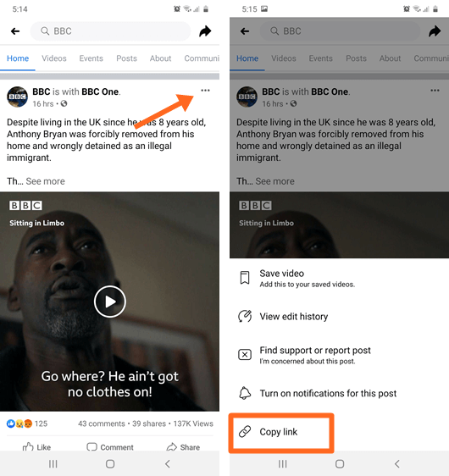Select View edit history option
Viewport: 449px width, 476px height.
tap(339, 316)
